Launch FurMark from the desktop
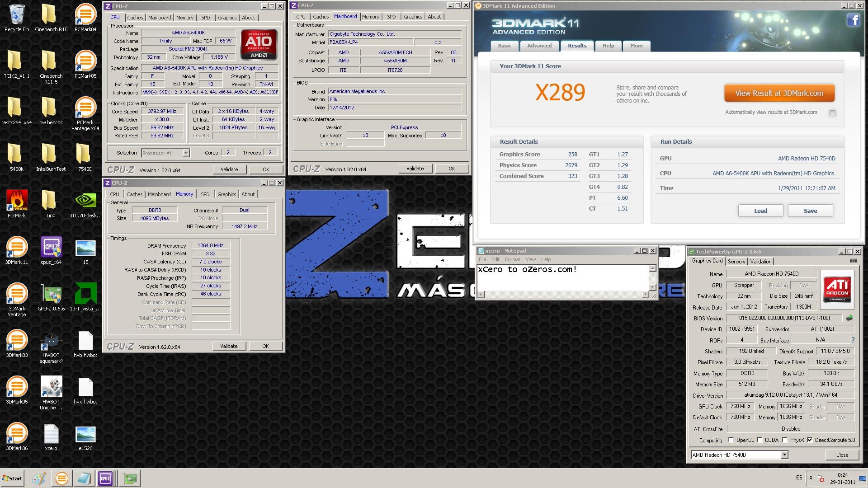868x488 pixels. [x=16, y=204]
